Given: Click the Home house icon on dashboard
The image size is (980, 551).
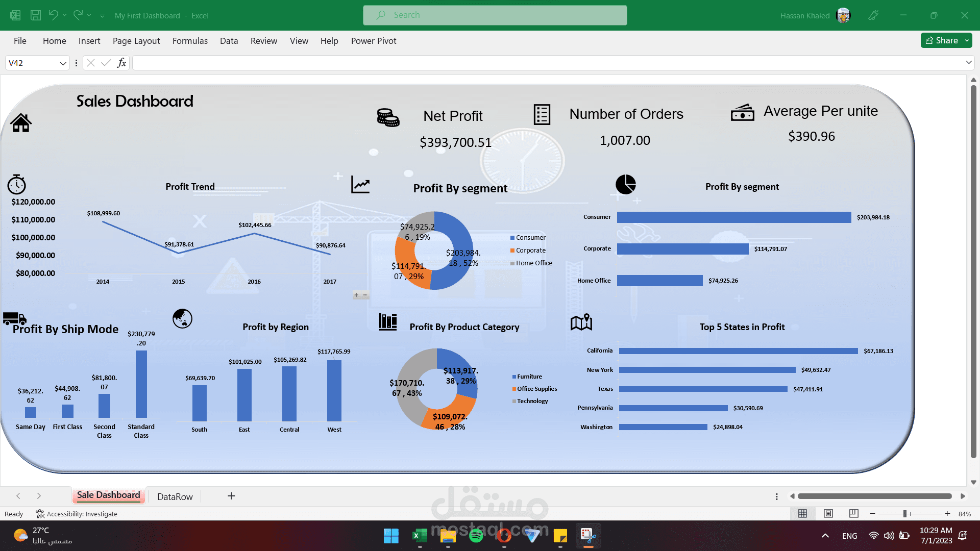Looking at the screenshot, I should pos(21,122).
